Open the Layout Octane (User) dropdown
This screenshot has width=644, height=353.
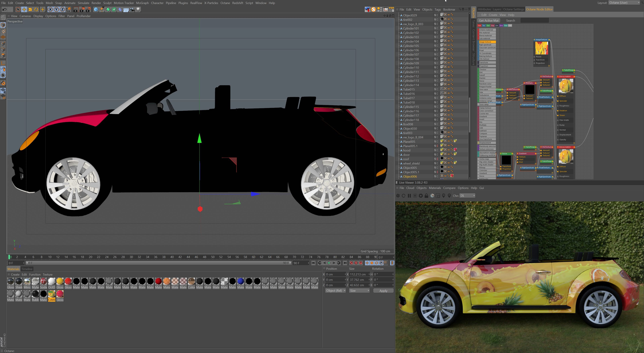624,3
